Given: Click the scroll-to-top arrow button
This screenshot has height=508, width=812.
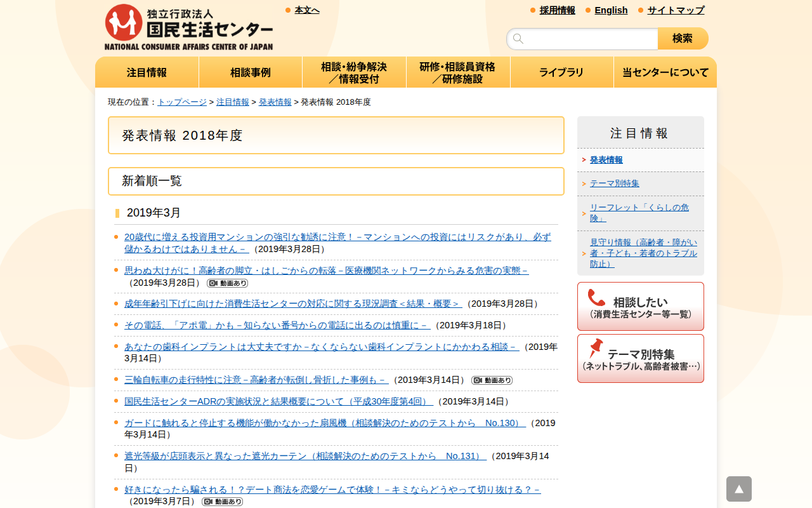Looking at the screenshot, I should [x=738, y=489].
